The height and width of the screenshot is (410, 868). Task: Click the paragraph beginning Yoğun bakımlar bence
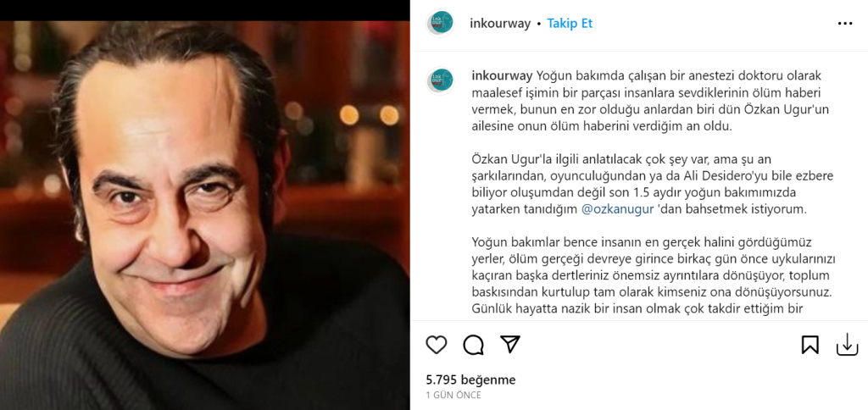coord(654,275)
